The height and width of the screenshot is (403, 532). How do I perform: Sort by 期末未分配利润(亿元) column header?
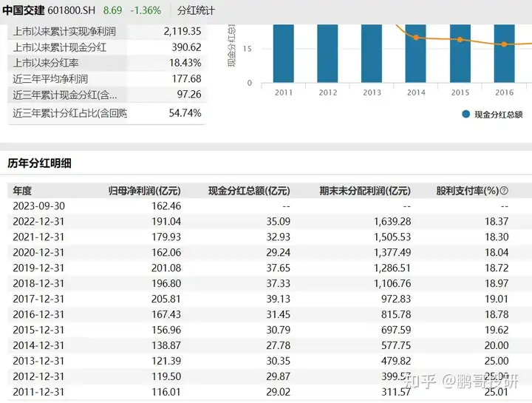pyautogui.click(x=365, y=191)
